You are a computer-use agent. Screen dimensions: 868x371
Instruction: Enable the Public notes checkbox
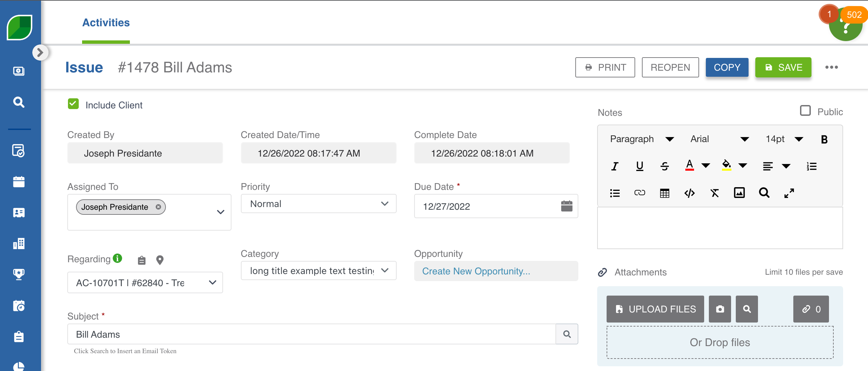(805, 111)
